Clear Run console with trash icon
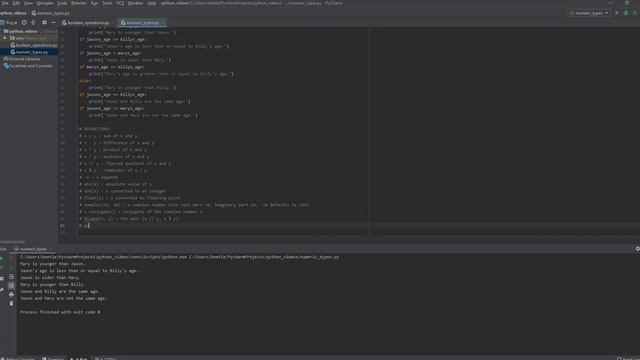Viewport: 640px width, 360px height. [x=11, y=303]
